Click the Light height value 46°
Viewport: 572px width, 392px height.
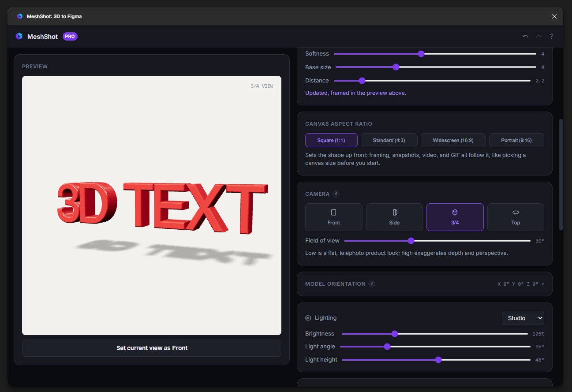540,360
